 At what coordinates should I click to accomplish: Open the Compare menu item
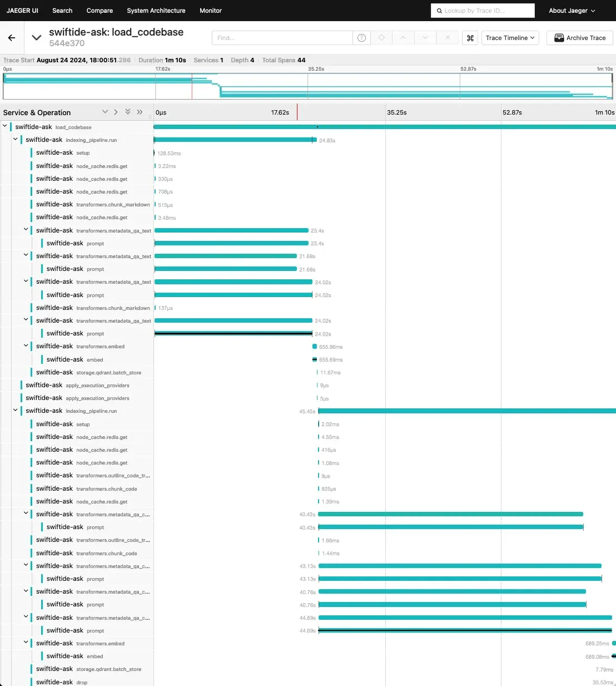100,11
